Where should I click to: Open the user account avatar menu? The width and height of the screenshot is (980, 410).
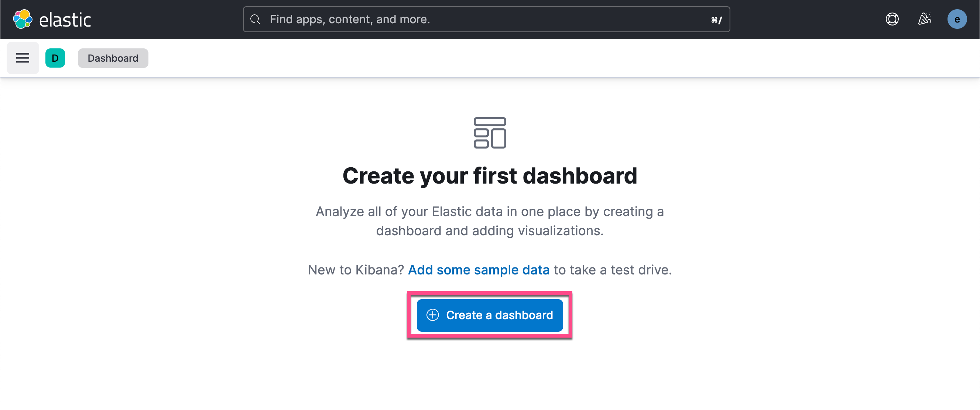click(957, 20)
